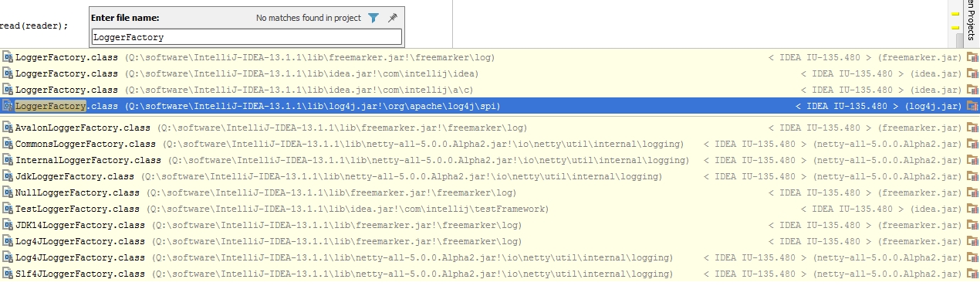Select JdkLoggerFactory.class result
Screen dimensions: 980x286
tap(490, 176)
